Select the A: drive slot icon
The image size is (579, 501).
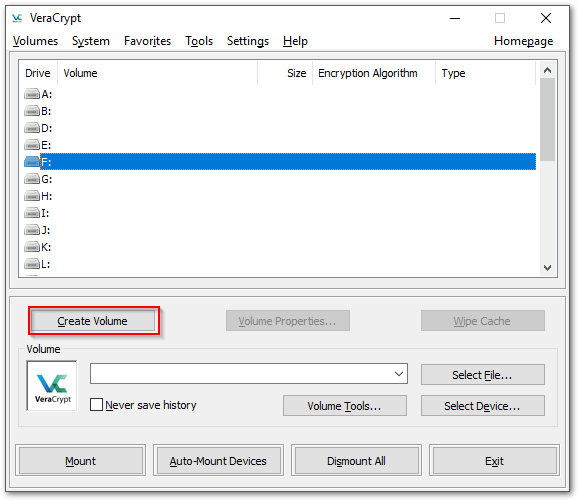[32, 94]
